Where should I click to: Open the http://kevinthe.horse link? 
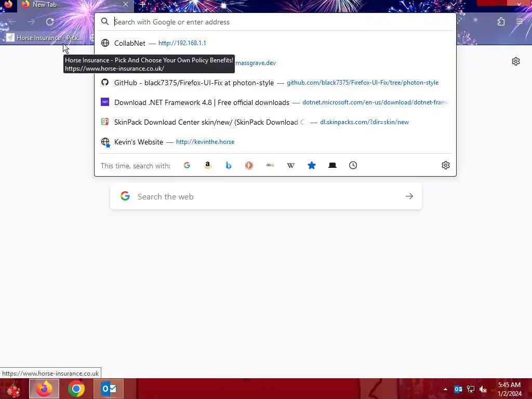point(205,142)
